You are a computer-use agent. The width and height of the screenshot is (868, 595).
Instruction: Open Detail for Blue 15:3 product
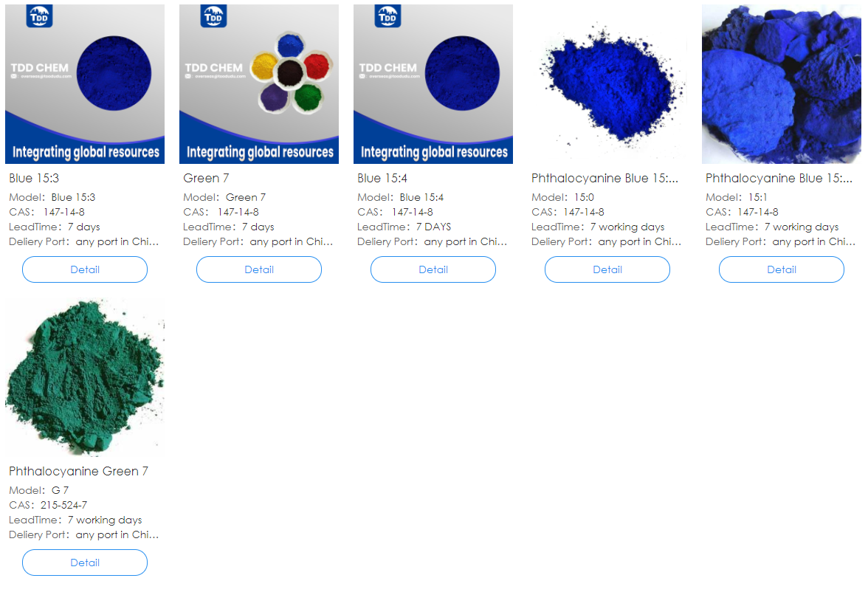(x=85, y=269)
